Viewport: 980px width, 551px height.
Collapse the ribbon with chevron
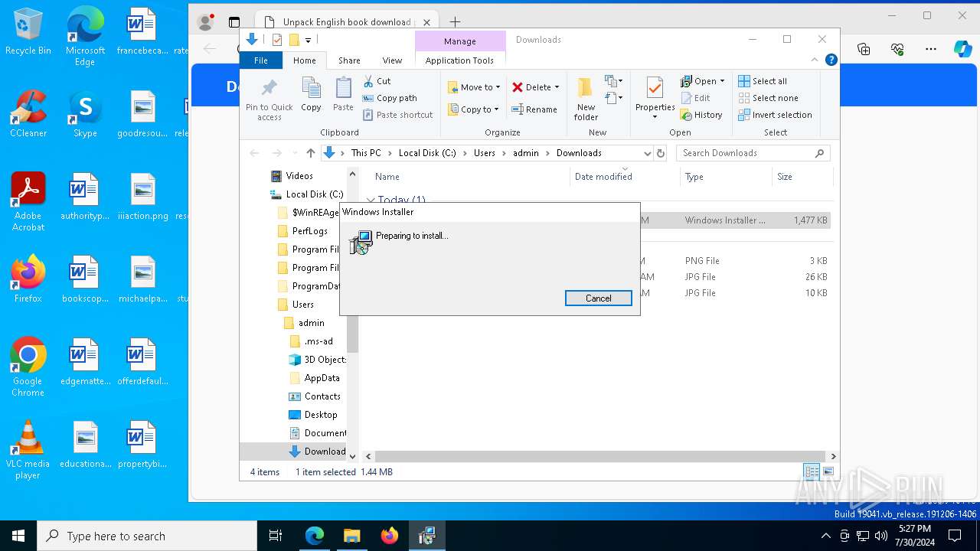tap(815, 60)
